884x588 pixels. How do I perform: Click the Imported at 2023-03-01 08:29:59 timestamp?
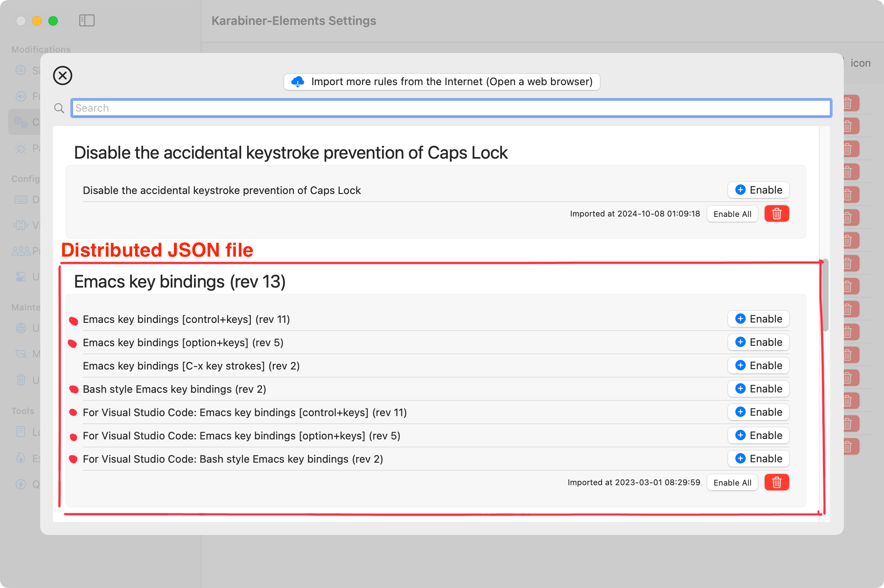tap(634, 482)
